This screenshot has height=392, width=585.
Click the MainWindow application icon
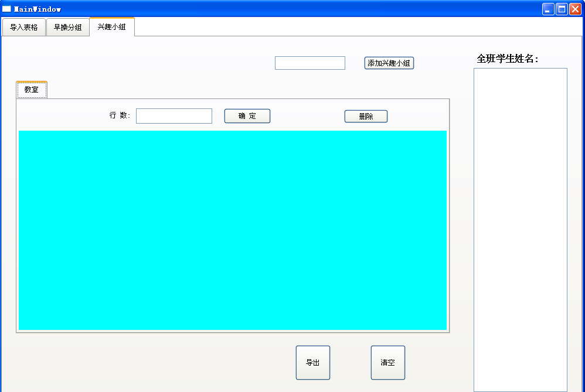pyautogui.click(x=7, y=9)
